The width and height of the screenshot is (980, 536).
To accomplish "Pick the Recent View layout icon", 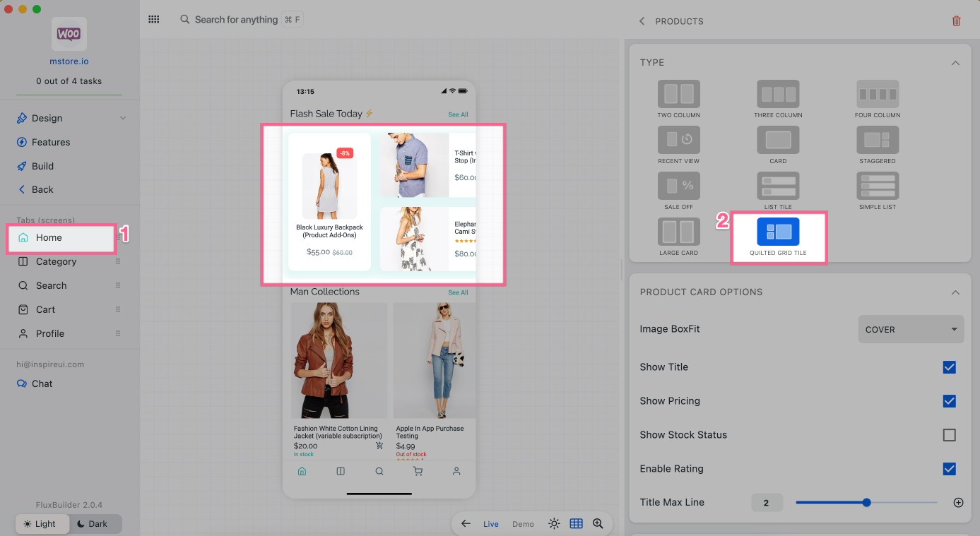I will 678,140.
